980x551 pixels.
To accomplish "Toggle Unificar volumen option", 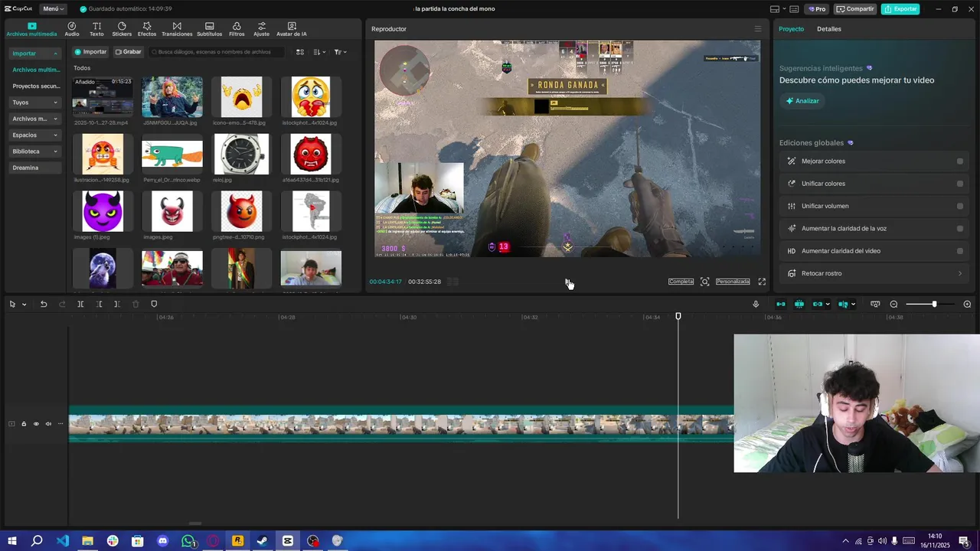I will (x=960, y=206).
